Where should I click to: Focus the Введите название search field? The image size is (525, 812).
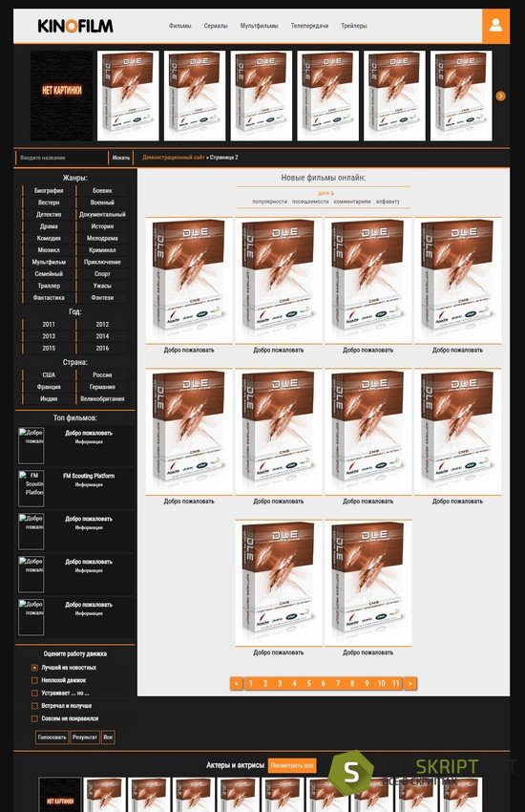(x=61, y=158)
